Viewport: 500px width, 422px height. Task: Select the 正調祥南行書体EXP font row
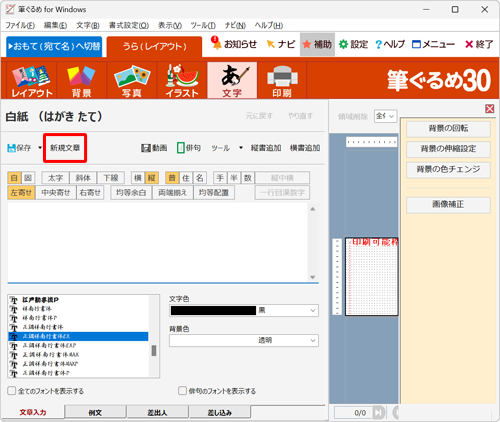coord(78,345)
